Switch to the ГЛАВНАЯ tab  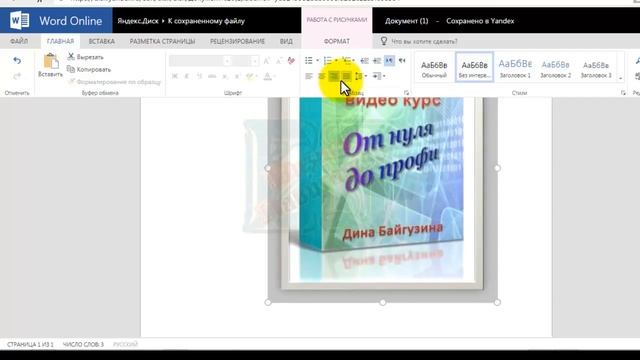[x=60, y=41]
